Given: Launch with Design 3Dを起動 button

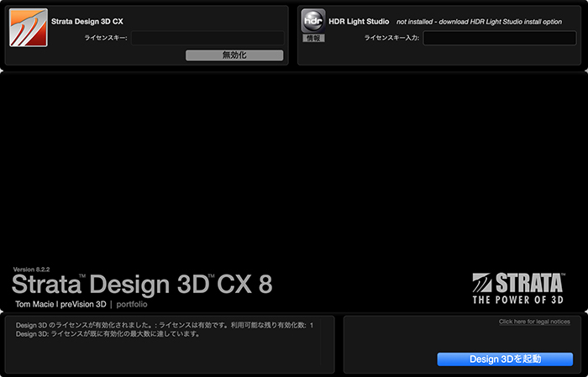Looking at the screenshot, I should pos(505,359).
